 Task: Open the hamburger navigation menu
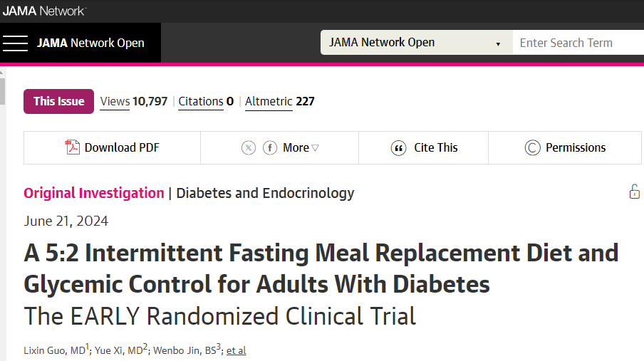point(15,43)
